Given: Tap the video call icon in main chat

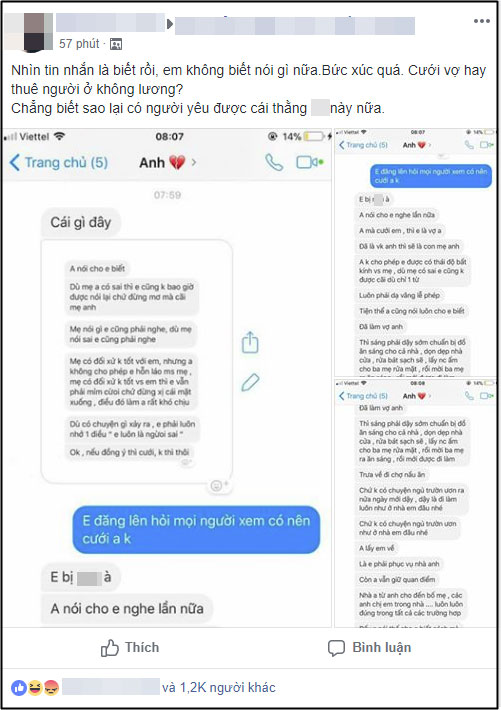Looking at the screenshot, I should coord(309,162).
